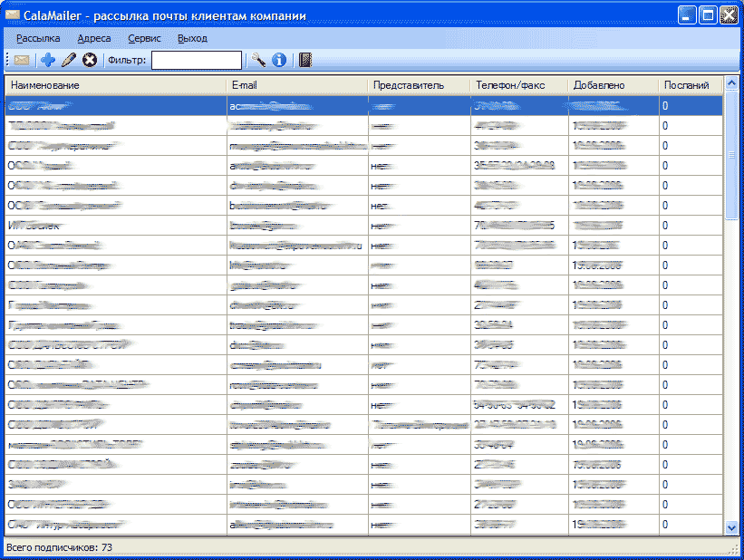Screen dimensions: 744x560
Task: Delete address using the X icon
Action: coord(90,61)
